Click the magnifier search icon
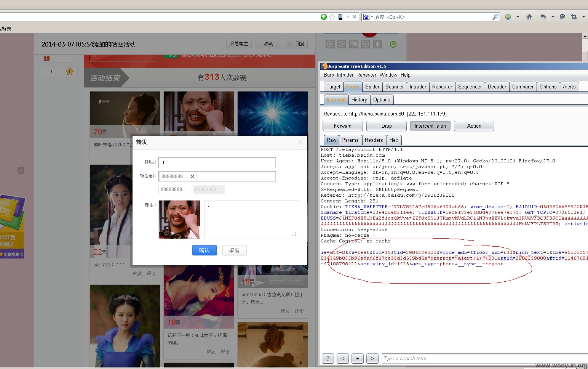The height and width of the screenshot is (369, 588). tap(495, 17)
